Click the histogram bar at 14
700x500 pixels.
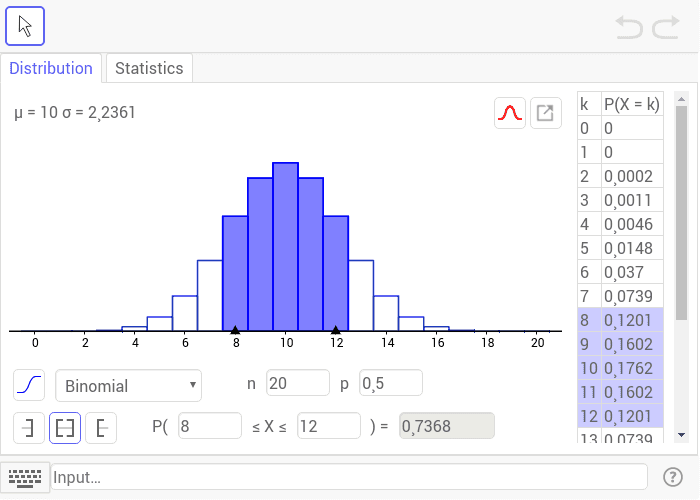click(x=386, y=313)
